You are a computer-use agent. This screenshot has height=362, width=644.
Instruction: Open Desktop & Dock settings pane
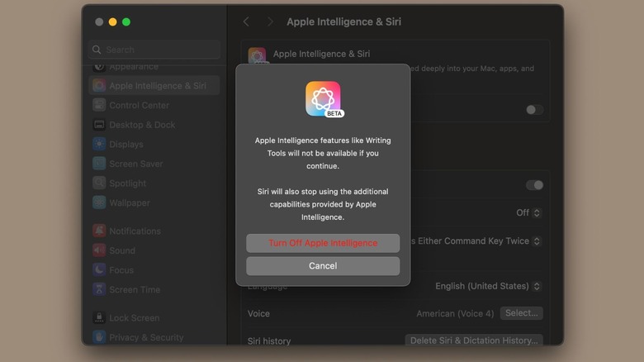(154, 125)
